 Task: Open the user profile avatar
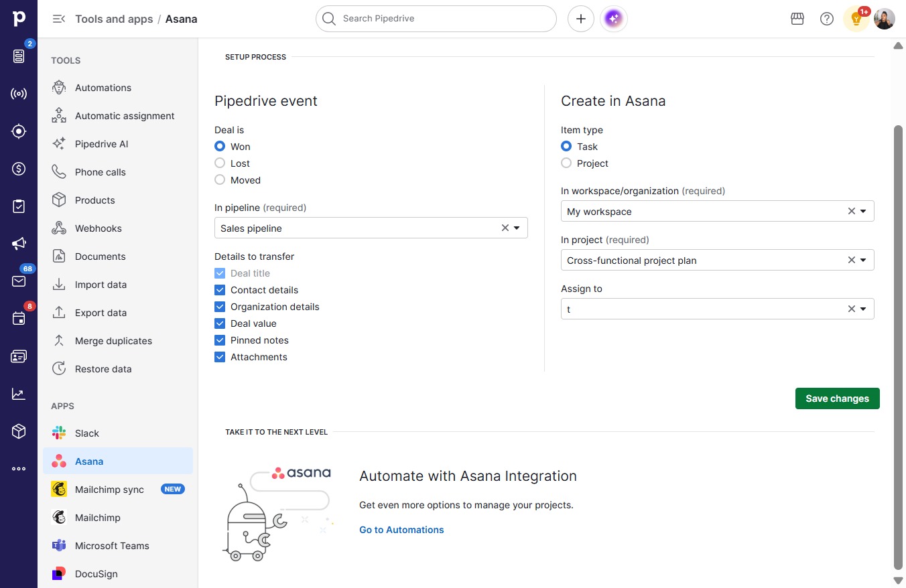(885, 19)
